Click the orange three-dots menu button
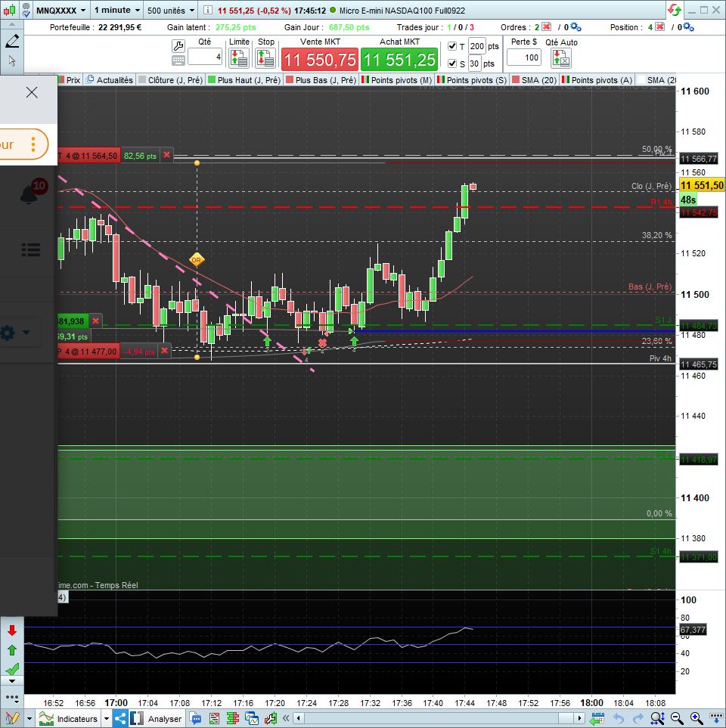The height and width of the screenshot is (728, 726). pyautogui.click(x=33, y=144)
